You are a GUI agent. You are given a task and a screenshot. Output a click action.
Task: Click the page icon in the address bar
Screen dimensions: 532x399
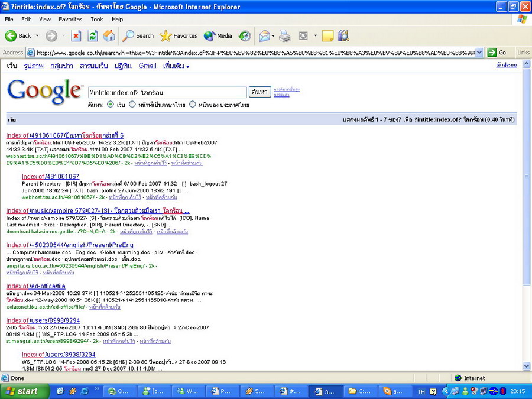[31, 53]
